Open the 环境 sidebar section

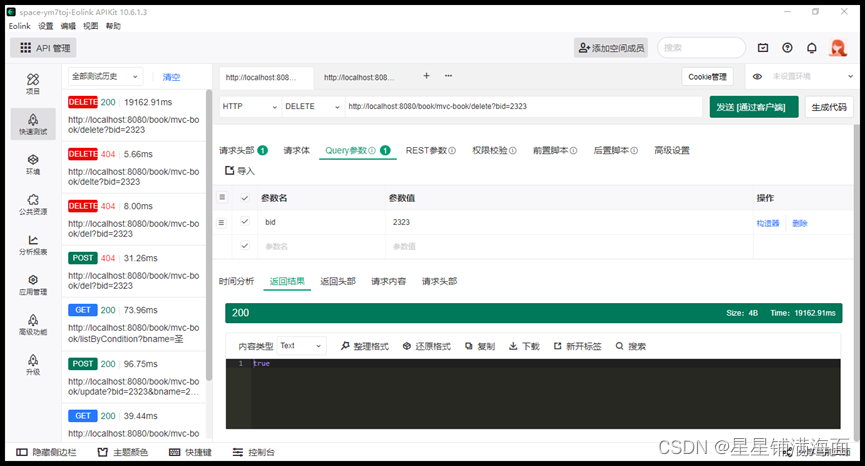point(33,164)
